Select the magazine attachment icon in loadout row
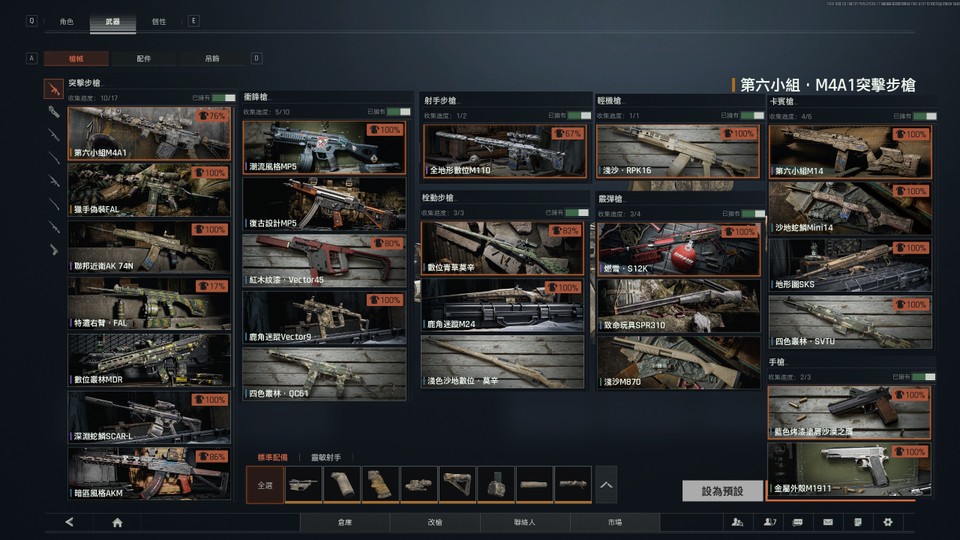960x540 pixels. point(495,485)
